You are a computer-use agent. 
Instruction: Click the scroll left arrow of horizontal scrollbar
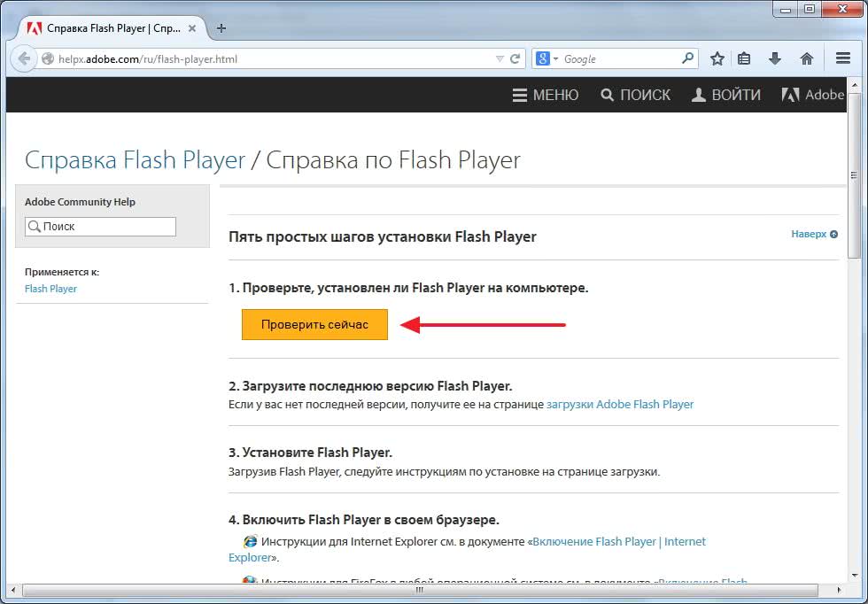[13, 590]
